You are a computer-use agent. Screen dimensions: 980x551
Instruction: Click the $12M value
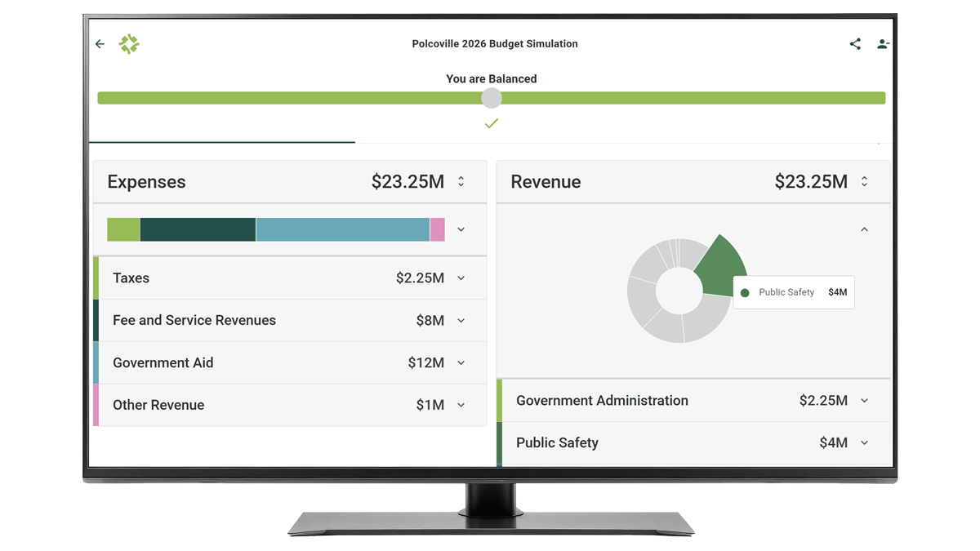(x=426, y=363)
